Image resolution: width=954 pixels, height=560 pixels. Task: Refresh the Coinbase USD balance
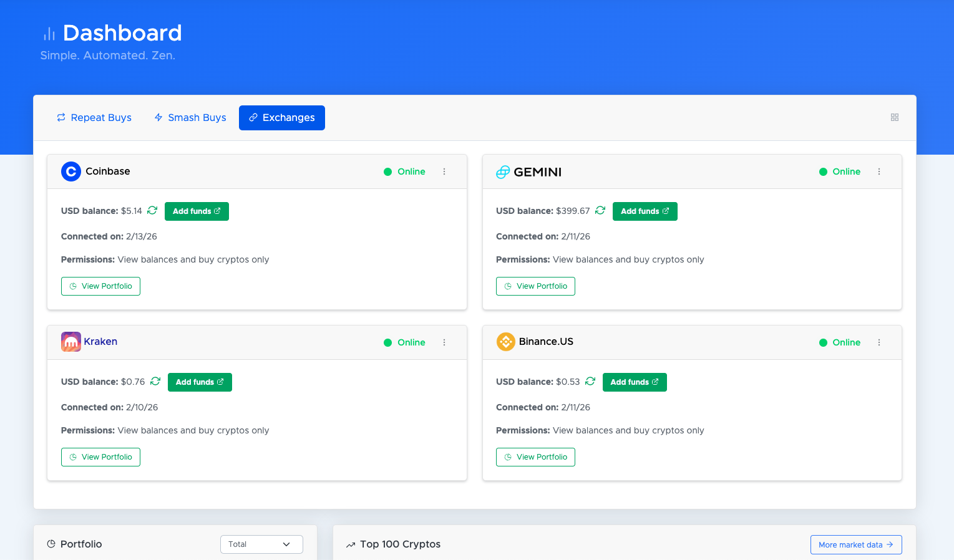coord(152,211)
